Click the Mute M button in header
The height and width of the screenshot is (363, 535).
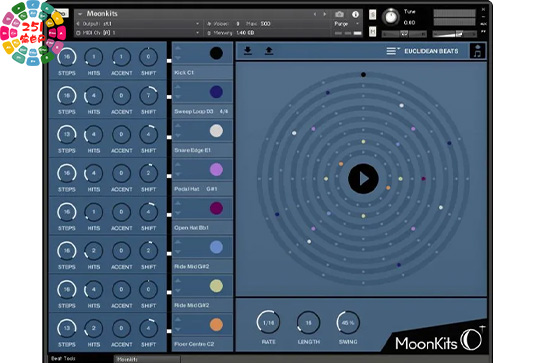click(373, 31)
